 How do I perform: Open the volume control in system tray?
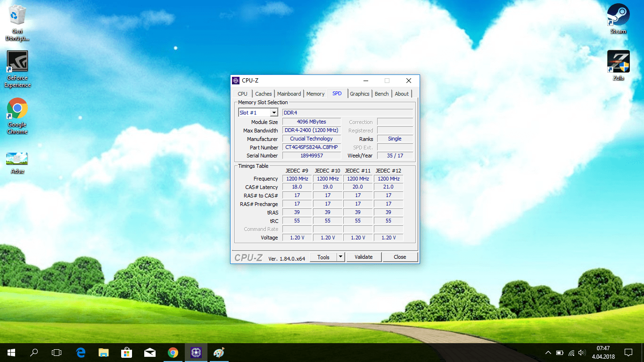[x=582, y=353]
